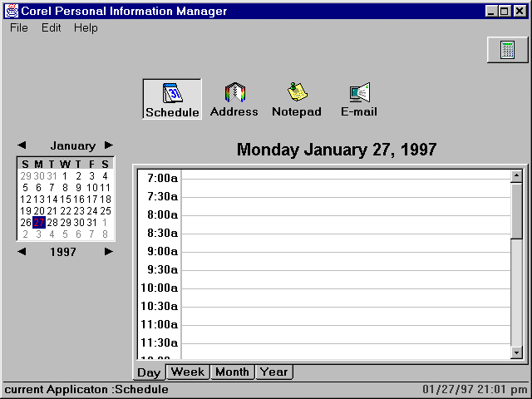Click the current Applicaton status text
532x399 pixels.
(86, 390)
